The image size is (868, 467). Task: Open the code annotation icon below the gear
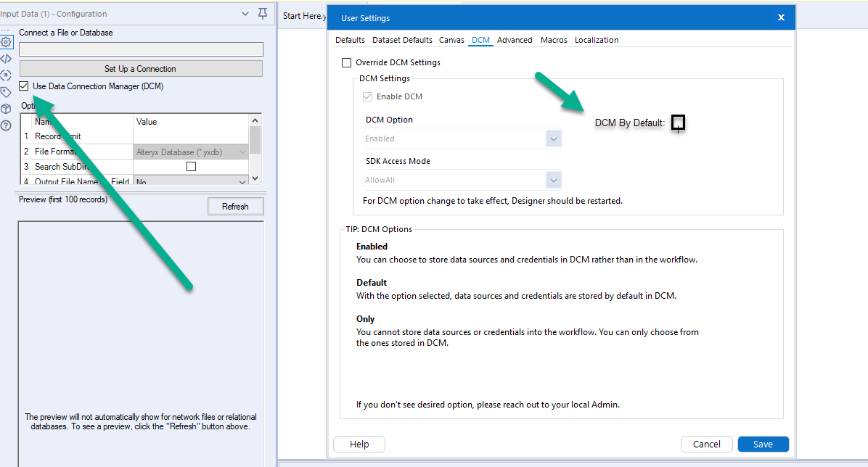(x=6, y=58)
